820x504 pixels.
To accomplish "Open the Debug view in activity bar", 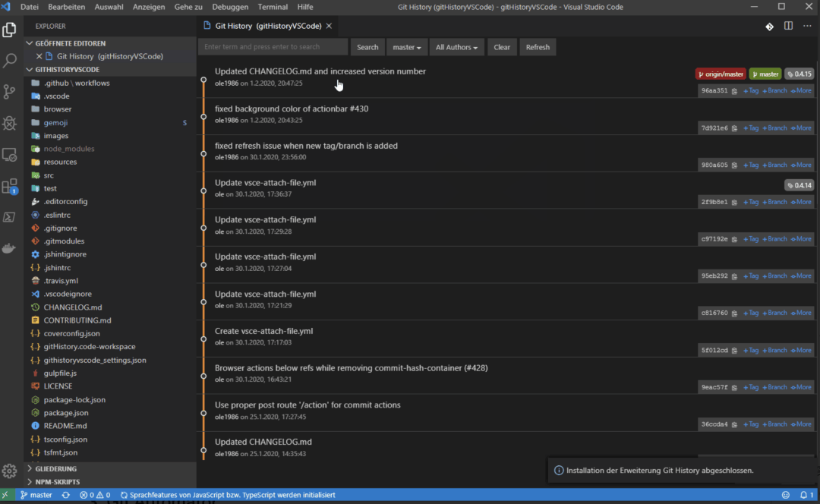I will [9, 124].
